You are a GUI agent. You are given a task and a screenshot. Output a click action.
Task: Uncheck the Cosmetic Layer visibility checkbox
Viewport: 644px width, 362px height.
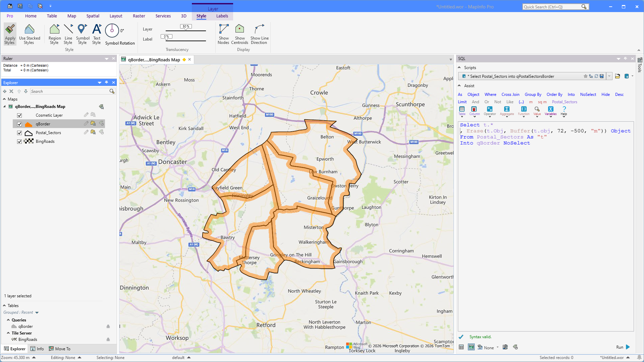click(x=19, y=115)
